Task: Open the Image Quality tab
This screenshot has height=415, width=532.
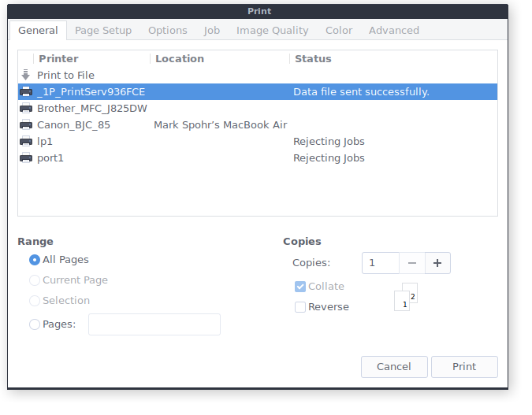Action: tap(273, 31)
